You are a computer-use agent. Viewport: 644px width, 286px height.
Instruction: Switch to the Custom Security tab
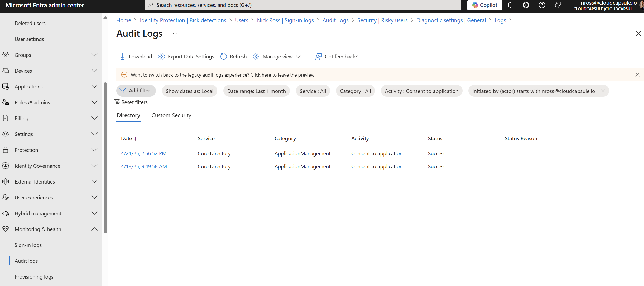[171, 115]
